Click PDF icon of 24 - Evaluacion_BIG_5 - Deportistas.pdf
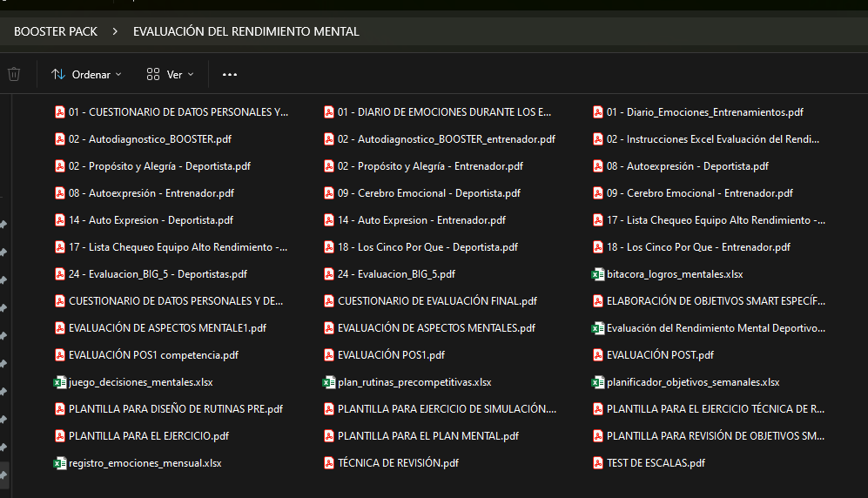The image size is (868, 498). click(x=60, y=274)
